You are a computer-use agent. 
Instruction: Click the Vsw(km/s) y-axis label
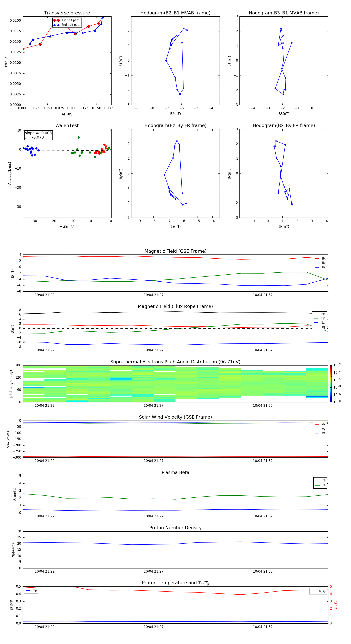point(8,439)
